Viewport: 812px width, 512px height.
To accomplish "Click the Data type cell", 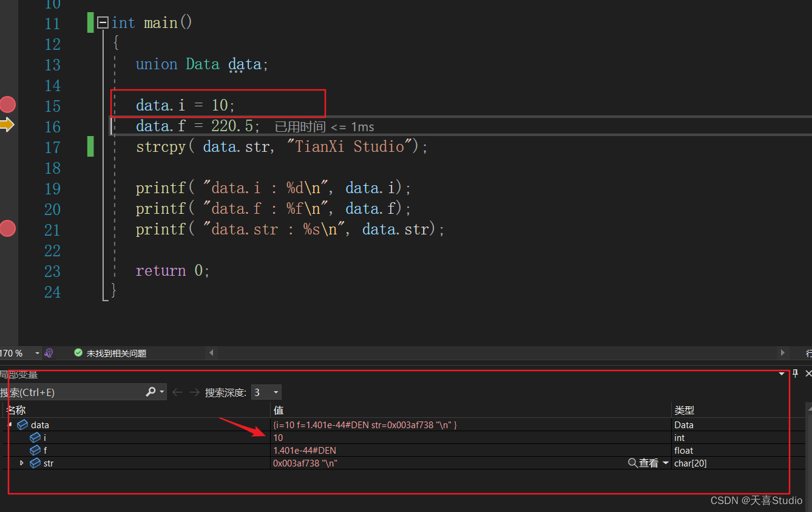I will (x=684, y=425).
